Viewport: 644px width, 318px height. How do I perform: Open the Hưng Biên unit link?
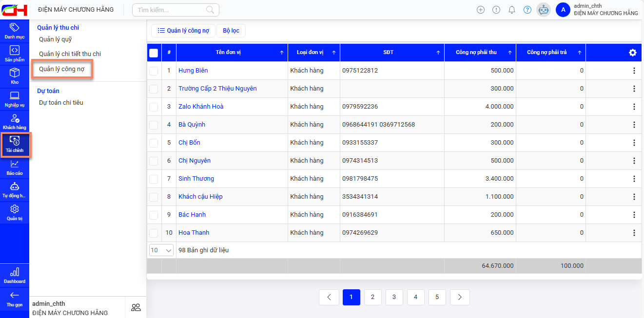[193, 71]
